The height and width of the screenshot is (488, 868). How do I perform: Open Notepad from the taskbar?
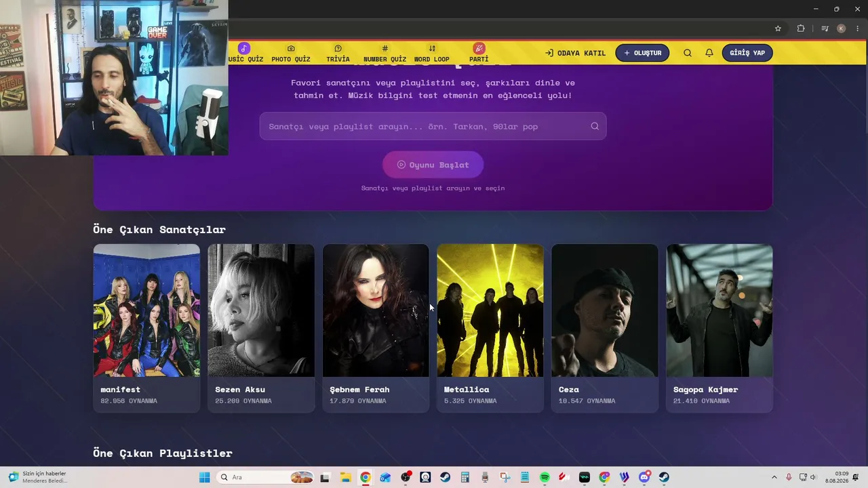(x=525, y=477)
